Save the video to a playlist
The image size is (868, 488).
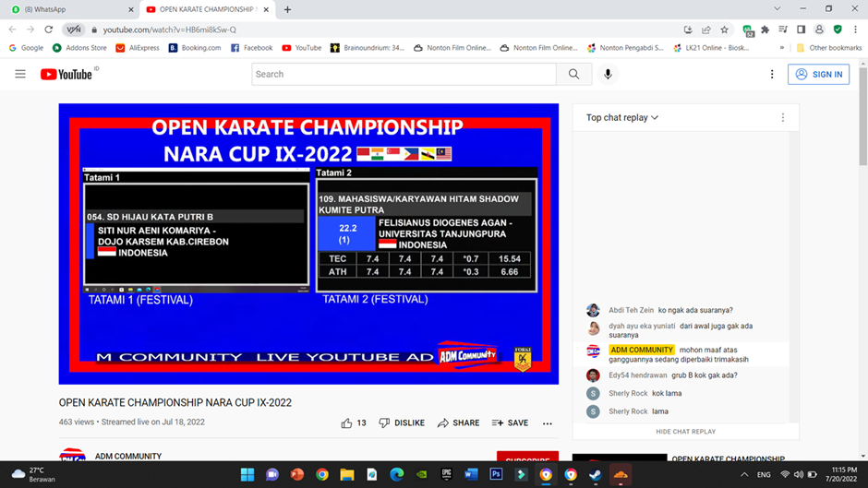pos(510,423)
